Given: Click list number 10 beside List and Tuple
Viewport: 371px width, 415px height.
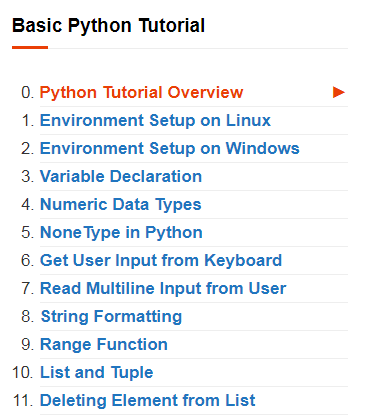Looking at the screenshot, I should tap(23, 372).
